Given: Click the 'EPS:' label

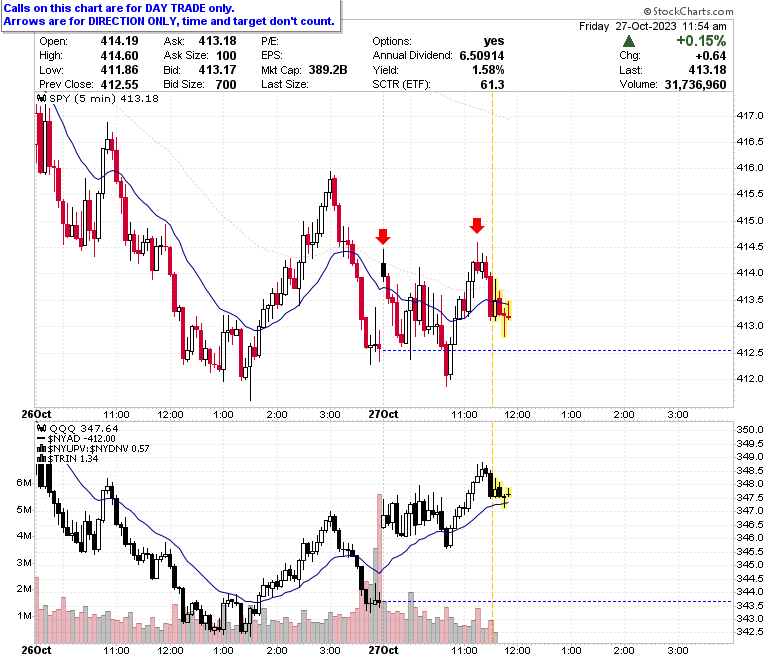Looking at the screenshot, I should [272, 56].
